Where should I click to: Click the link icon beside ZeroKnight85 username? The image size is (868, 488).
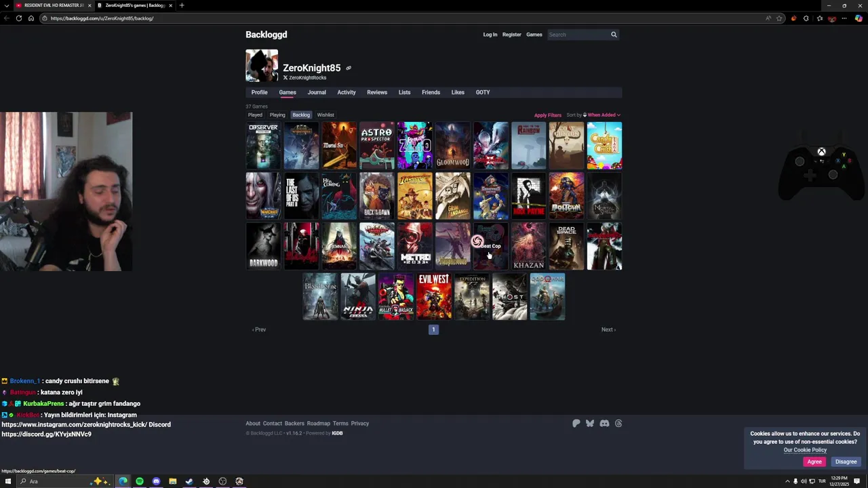(349, 68)
